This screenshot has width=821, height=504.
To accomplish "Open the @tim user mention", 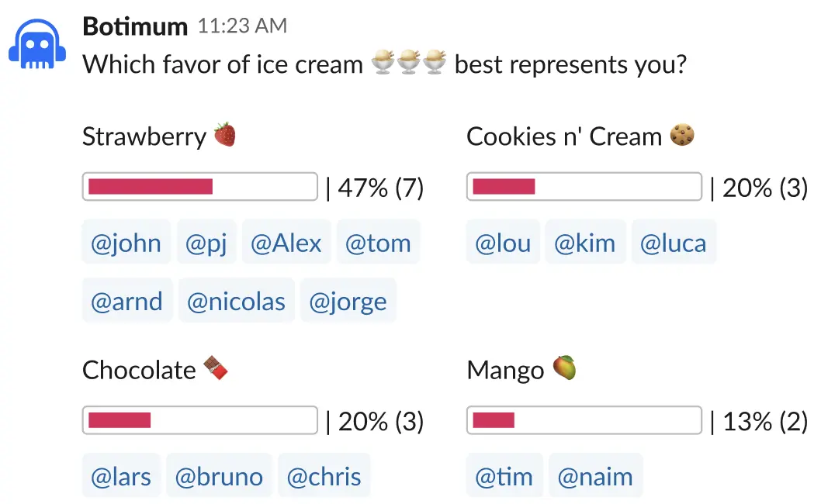I will (504, 476).
